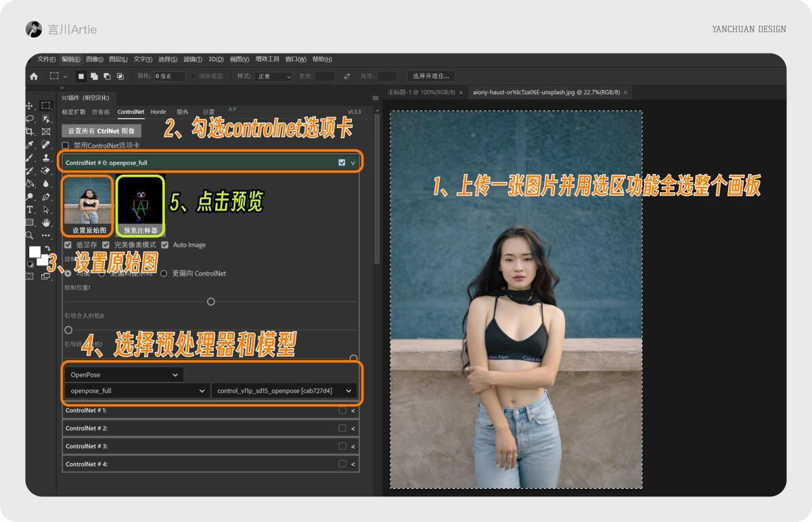Select the Lasso tool
This screenshot has height=522, width=812.
tap(29, 119)
